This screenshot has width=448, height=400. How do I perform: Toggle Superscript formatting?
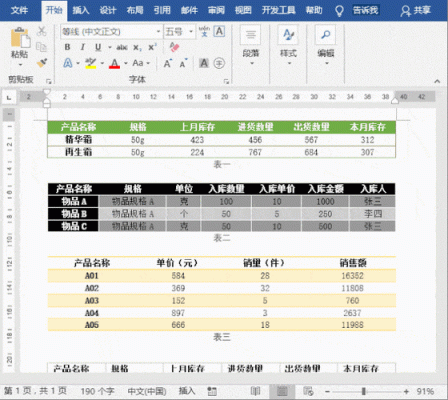click(x=152, y=47)
